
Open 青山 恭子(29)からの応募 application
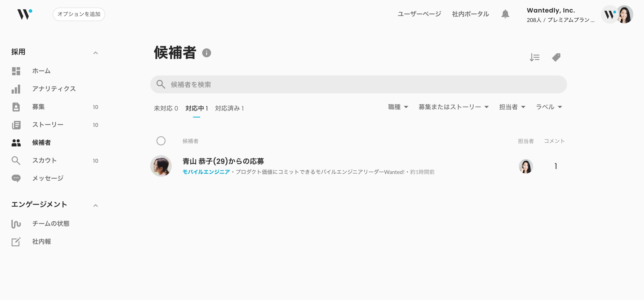click(x=223, y=161)
